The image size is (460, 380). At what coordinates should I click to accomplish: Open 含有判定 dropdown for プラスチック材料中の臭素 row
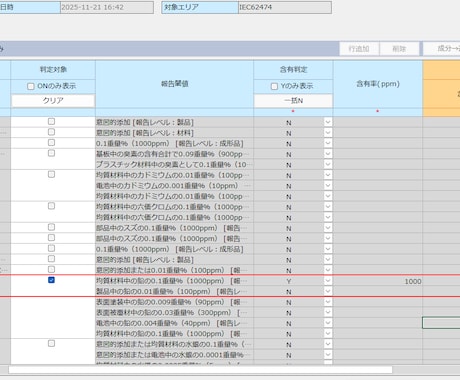pyautogui.click(x=328, y=164)
